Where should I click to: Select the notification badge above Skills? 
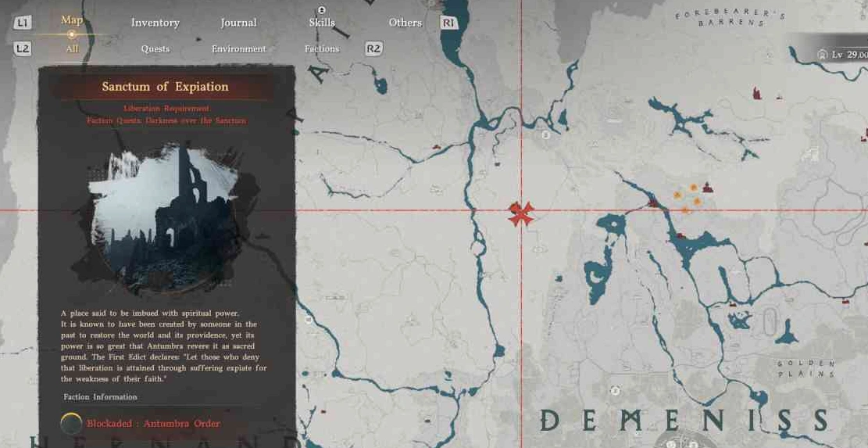[321, 10]
